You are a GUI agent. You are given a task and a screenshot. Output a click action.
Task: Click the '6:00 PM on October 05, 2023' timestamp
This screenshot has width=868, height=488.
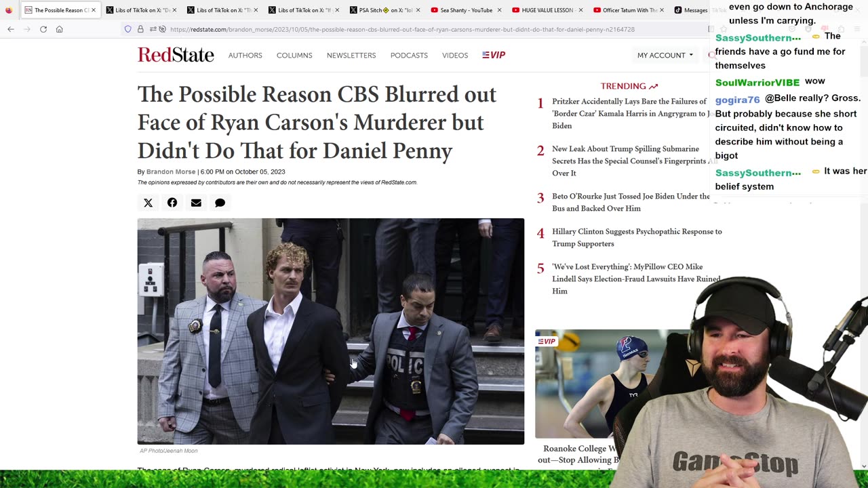[243, 172]
